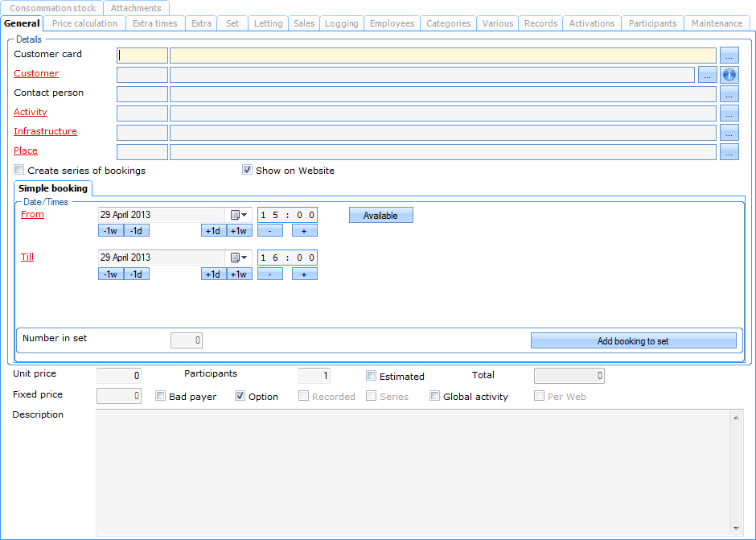The image size is (756, 540).
Task: Switch to the Price calculation tab
Action: pyautogui.click(x=84, y=23)
